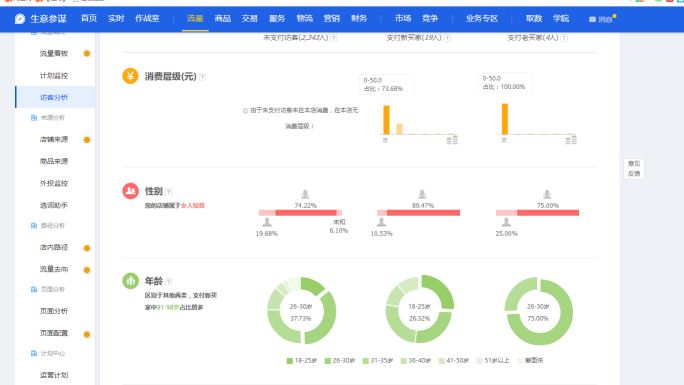Select the 流量 tab

pyautogui.click(x=195, y=18)
